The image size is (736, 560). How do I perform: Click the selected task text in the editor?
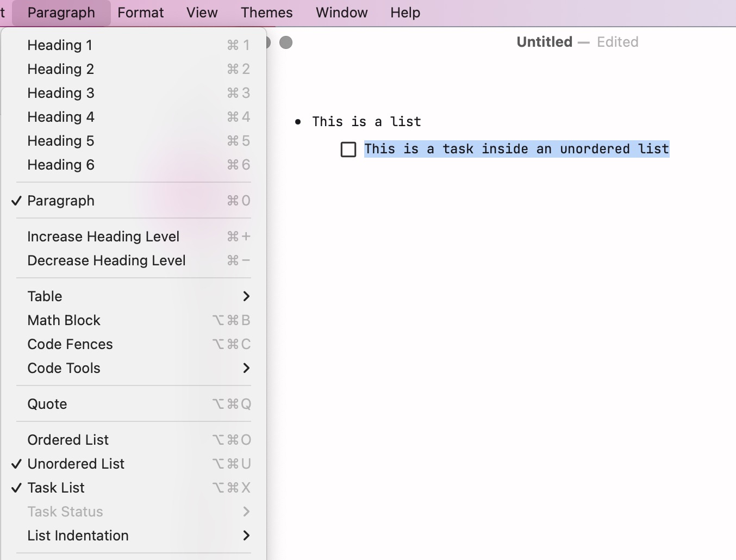[x=516, y=148]
